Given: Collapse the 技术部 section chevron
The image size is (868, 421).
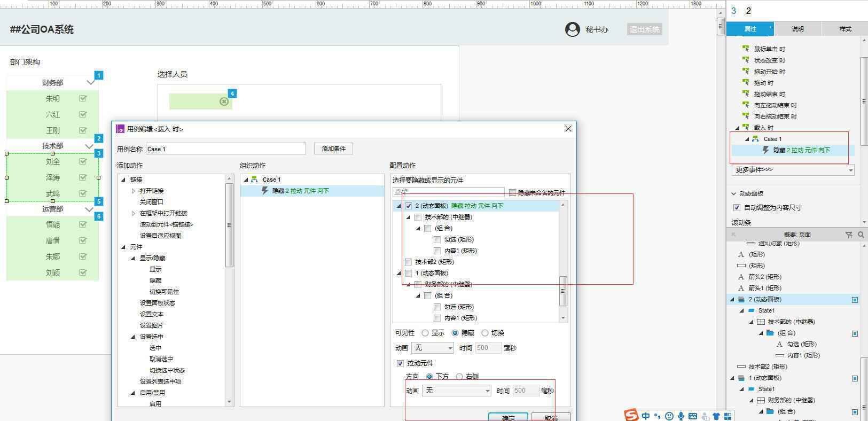Looking at the screenshot, I should [90, 146].
